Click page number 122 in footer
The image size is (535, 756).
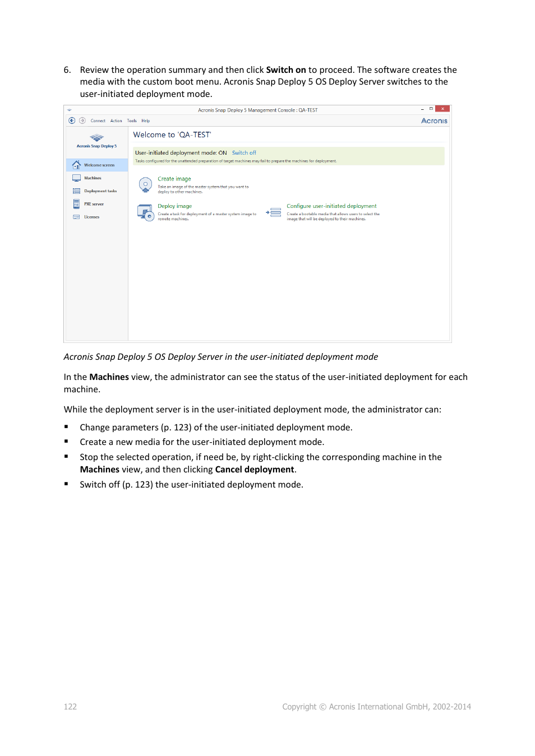coord(70,707)
